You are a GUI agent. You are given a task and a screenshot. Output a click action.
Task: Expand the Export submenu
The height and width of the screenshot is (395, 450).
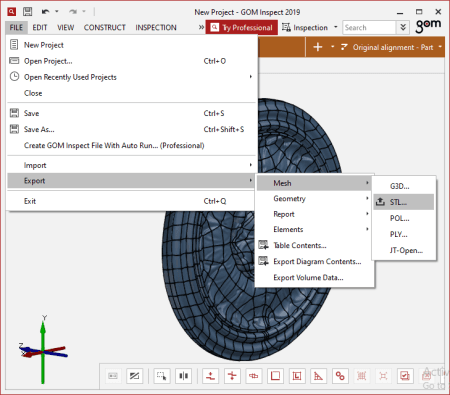click(x=132, y=181)
